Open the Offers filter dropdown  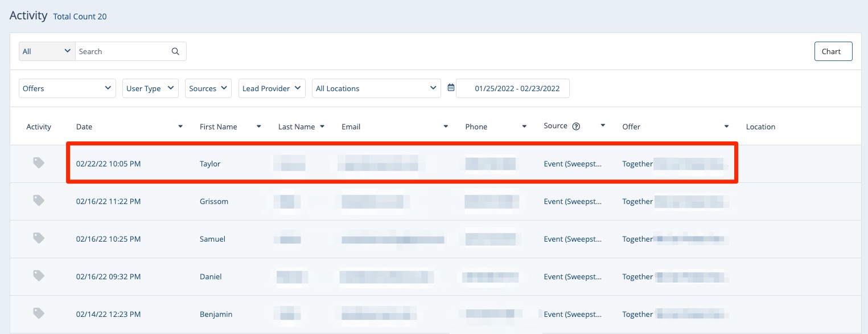[67, 88]
